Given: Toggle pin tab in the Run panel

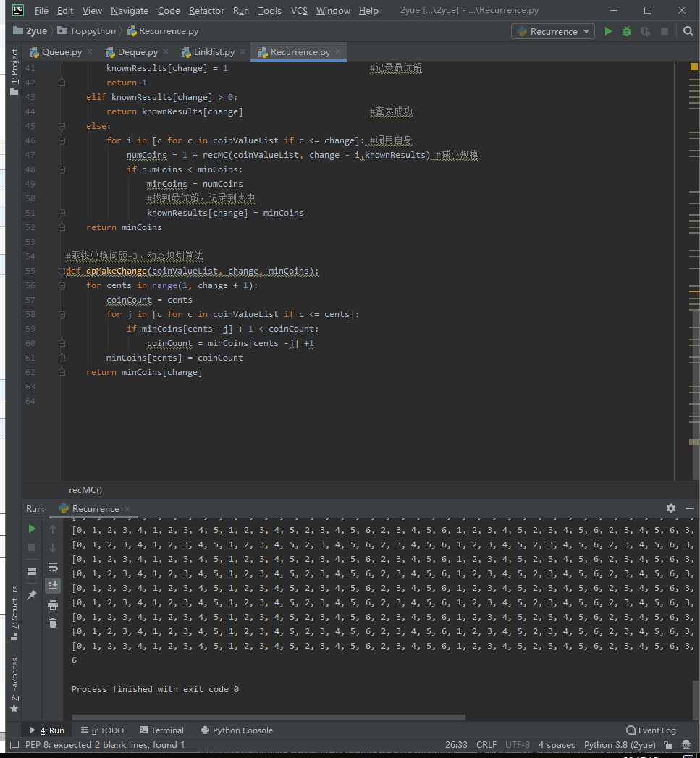Looking at the screenshot, I should click(32, 594).
